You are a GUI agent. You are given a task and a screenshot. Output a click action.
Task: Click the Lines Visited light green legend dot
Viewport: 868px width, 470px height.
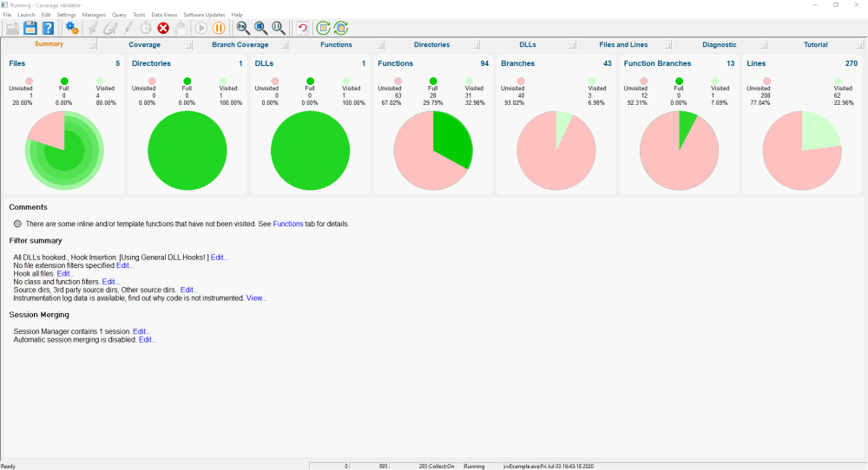[838, 82]
